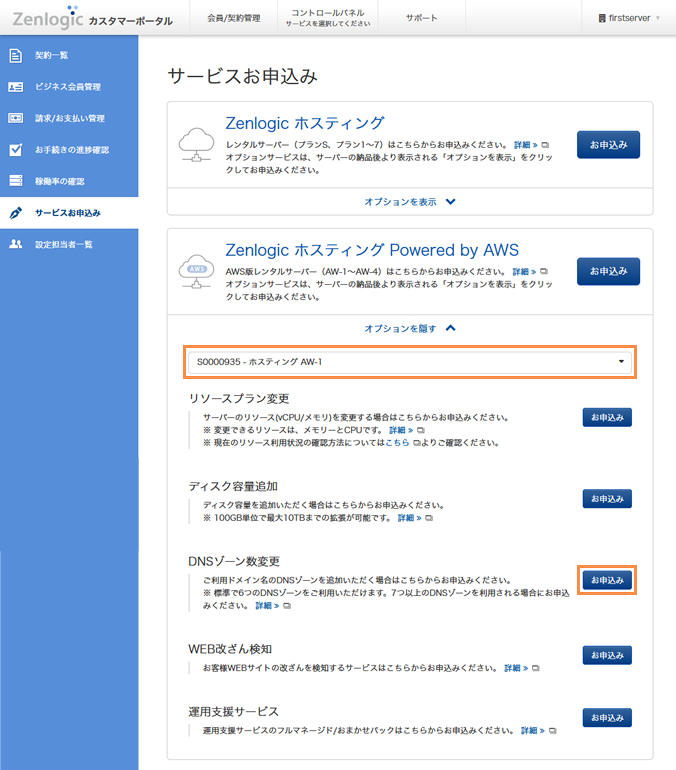676x770 pixels.
Task: Click the Zenlogic ホスティング title link
Action: tap(305, 123)
